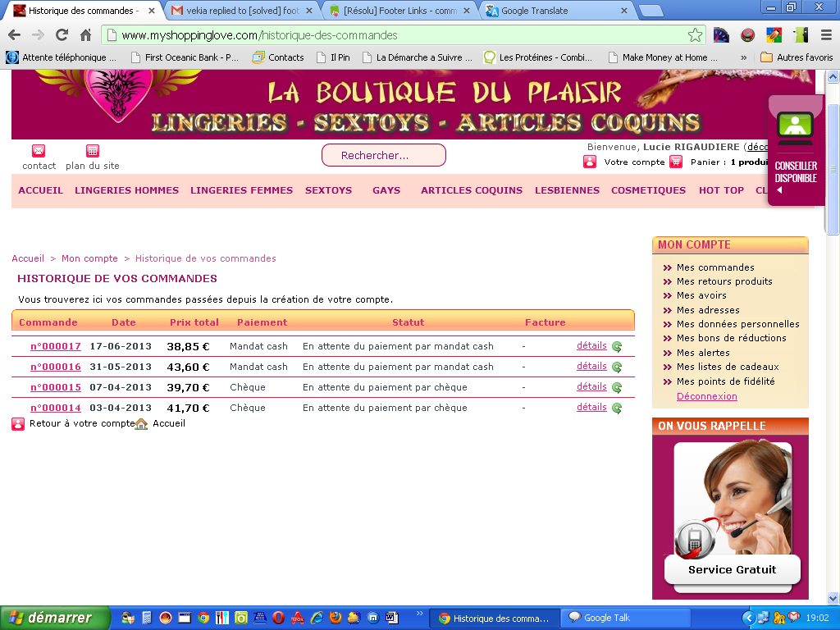Open Mes bons de réductions
Screen dimensions: 840x630
pos(731,338)
